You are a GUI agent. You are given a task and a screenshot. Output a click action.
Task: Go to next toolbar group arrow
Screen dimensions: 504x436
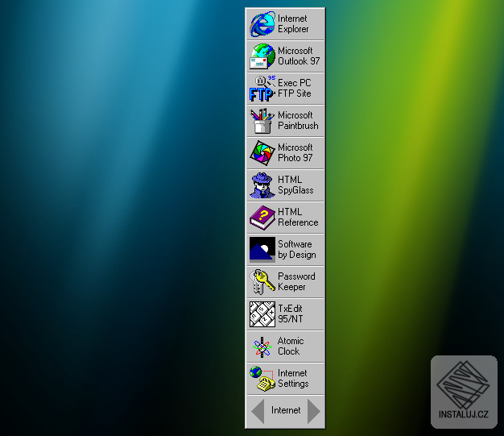coord(314,411)
